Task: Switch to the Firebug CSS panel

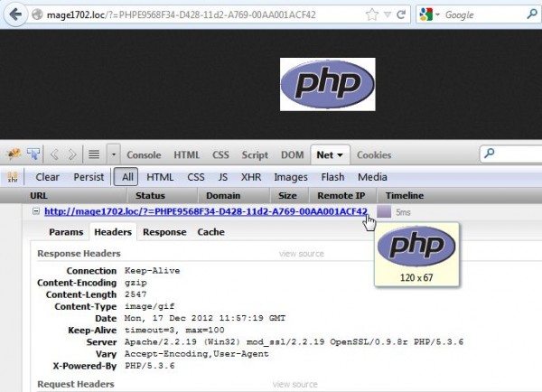Action: click(x=220, y=154)
